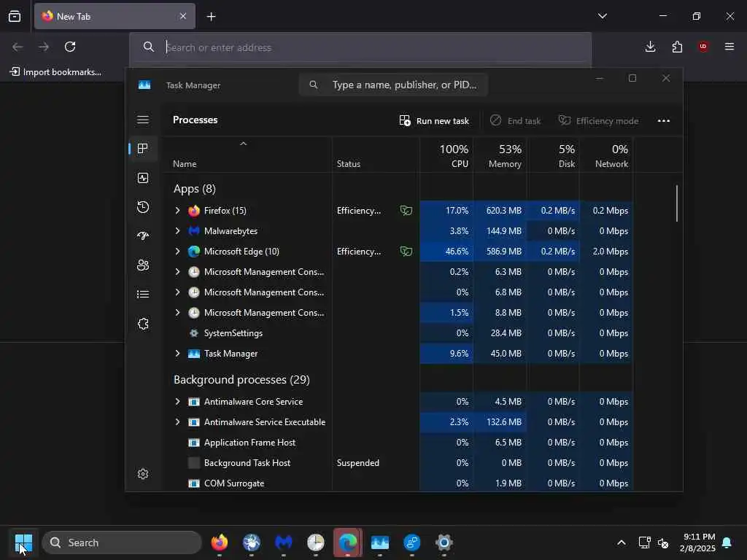
Task: Open Firefox View icon at tab bar start
Action: [x=15, y=17]
